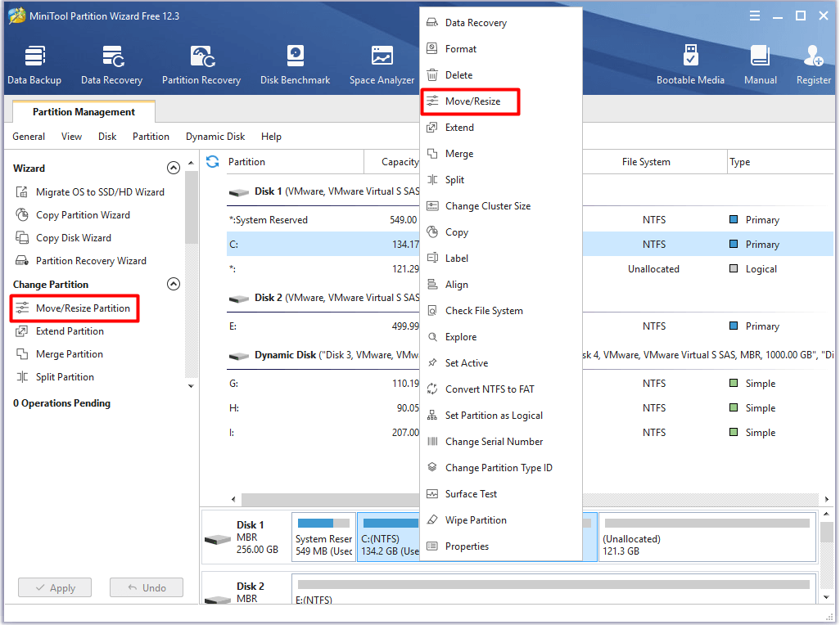Click Extend Partition in sidebar
Screen dimensions: 840x625
(70, 331)
